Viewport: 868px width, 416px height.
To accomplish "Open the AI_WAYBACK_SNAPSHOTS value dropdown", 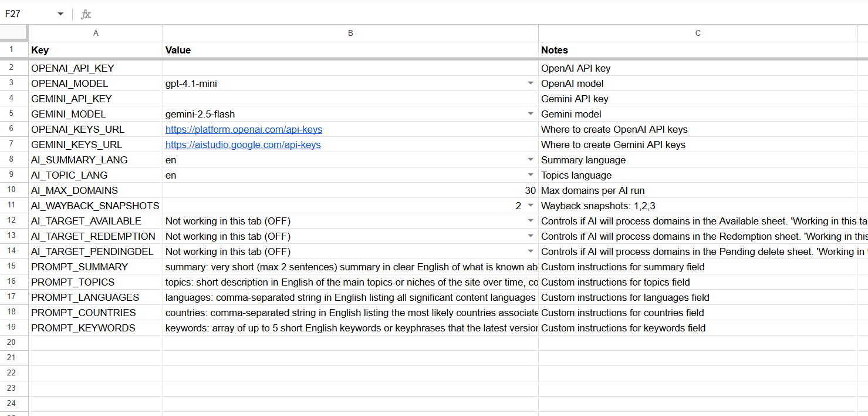I will pos(531,206).
